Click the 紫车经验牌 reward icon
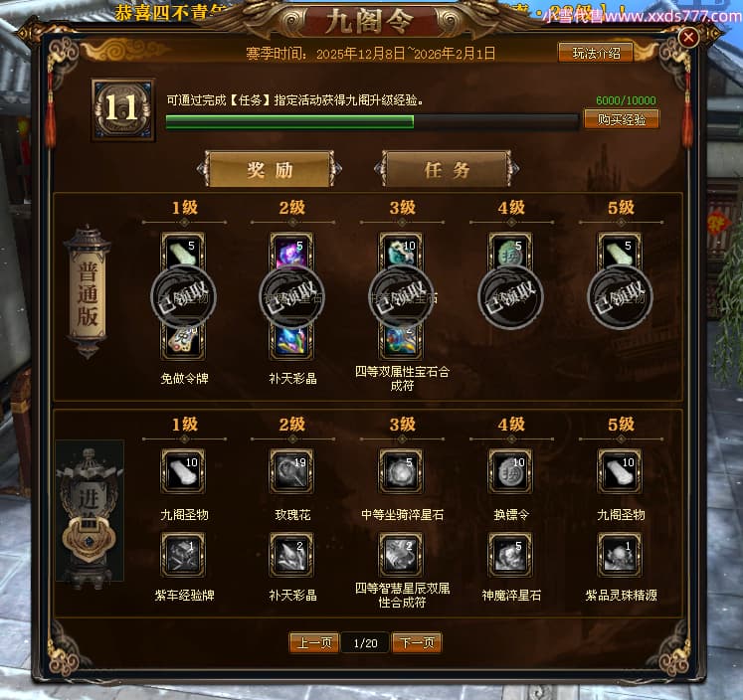The width and height of the screenshot is (743, 700). click(x=183, y=555)
